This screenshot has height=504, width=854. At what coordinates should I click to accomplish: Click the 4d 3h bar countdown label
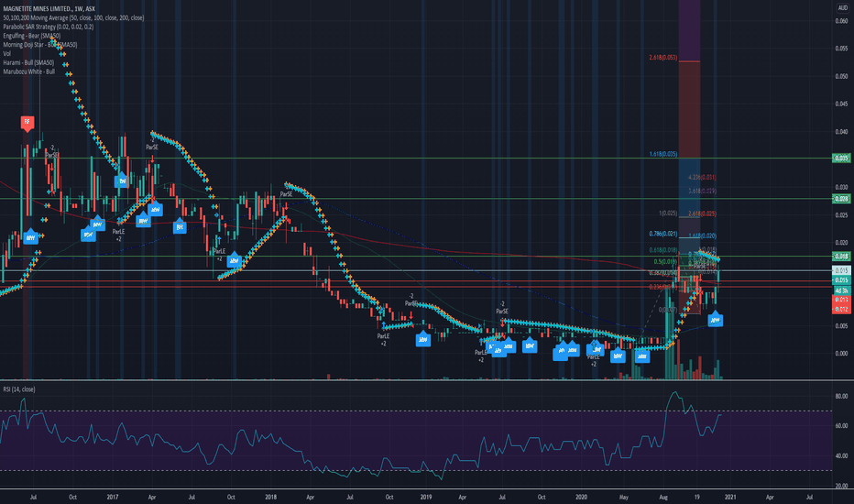point(841,290)
